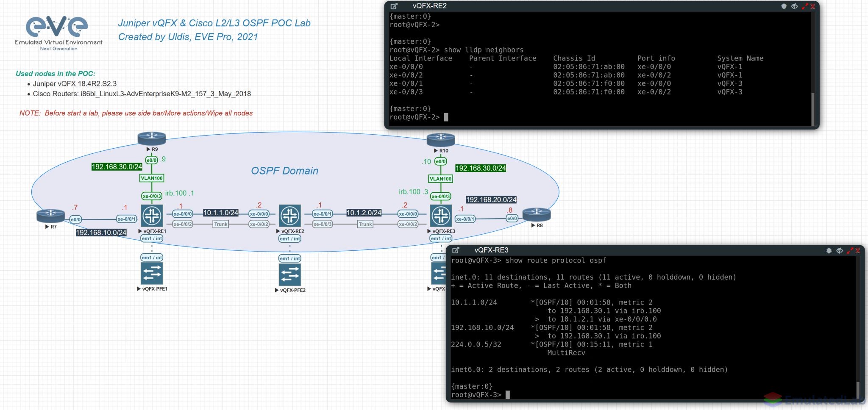
Task: Click xe-0/0/3 label above vQFX-RE3
Action: [x=441, y=197]
